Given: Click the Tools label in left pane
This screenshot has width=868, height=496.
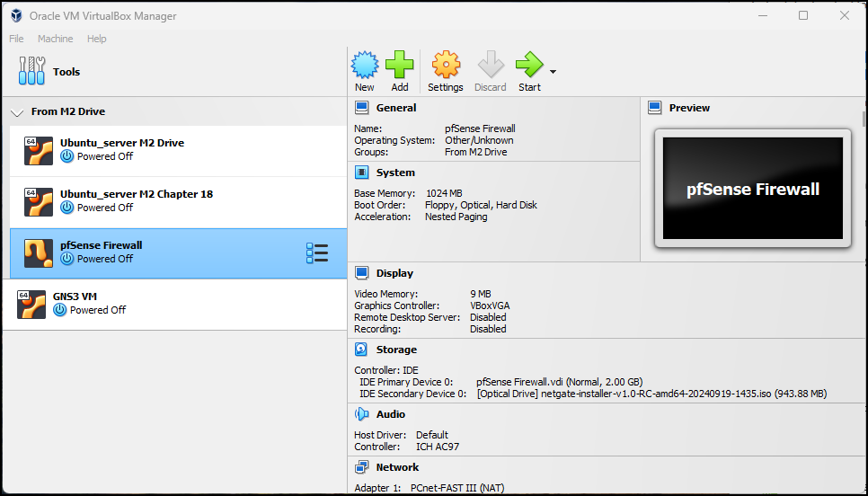Looking at the screenshot, I should click(66, 71).
